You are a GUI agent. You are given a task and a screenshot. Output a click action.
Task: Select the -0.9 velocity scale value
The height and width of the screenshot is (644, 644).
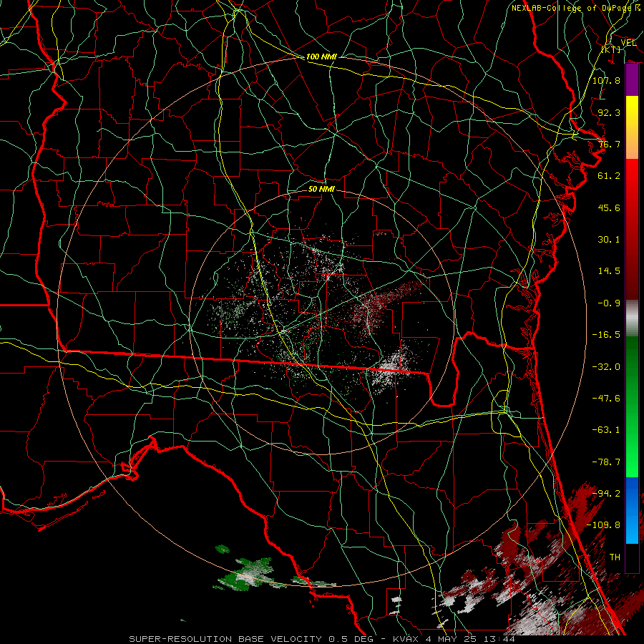click(609, 303)
